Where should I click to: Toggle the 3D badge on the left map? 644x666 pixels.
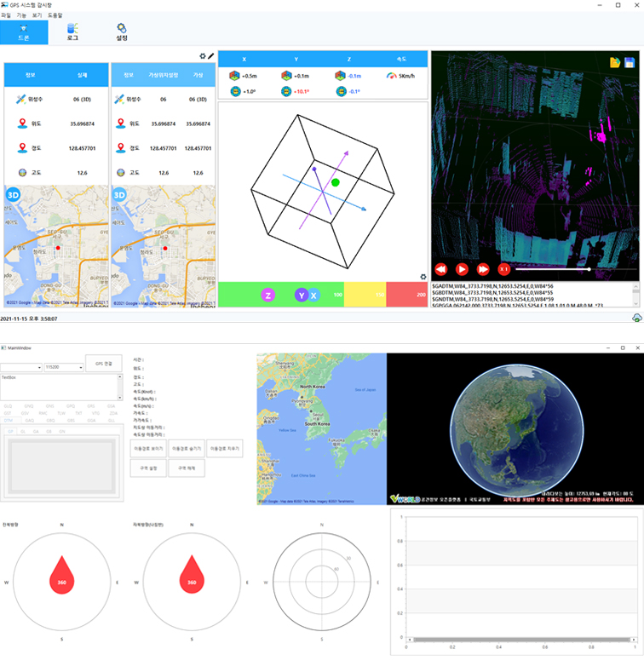[13, 194]
